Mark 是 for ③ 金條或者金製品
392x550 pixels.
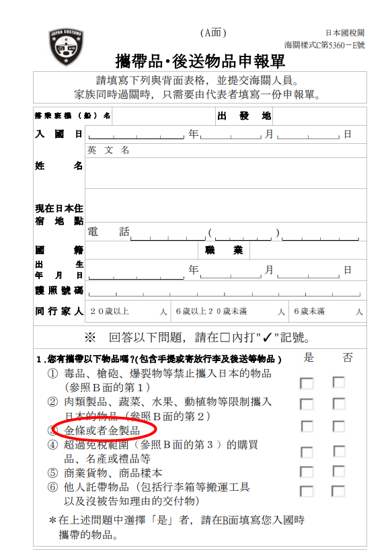(x=307, y=426)
